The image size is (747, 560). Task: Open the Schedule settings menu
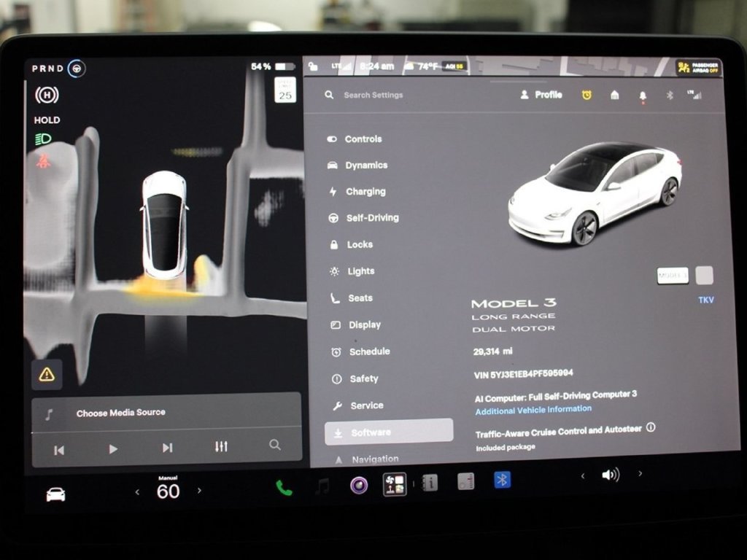tap(360, 351)
